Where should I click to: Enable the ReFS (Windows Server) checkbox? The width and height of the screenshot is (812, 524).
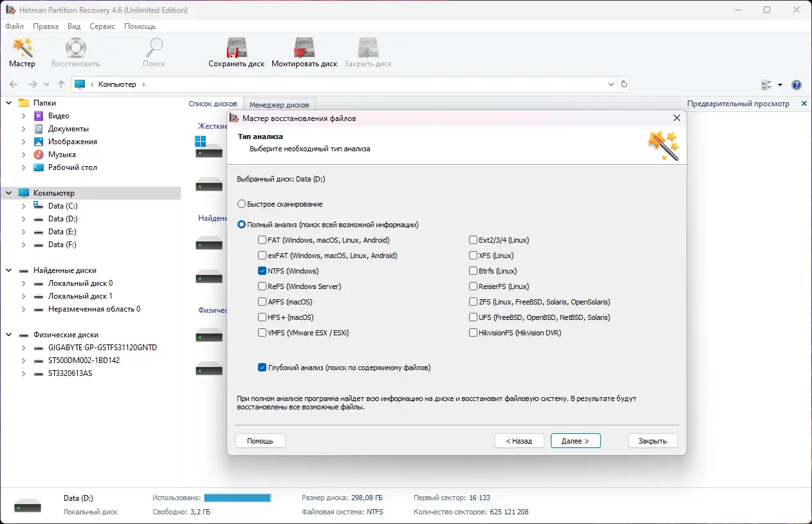click(x=262, y=286)
